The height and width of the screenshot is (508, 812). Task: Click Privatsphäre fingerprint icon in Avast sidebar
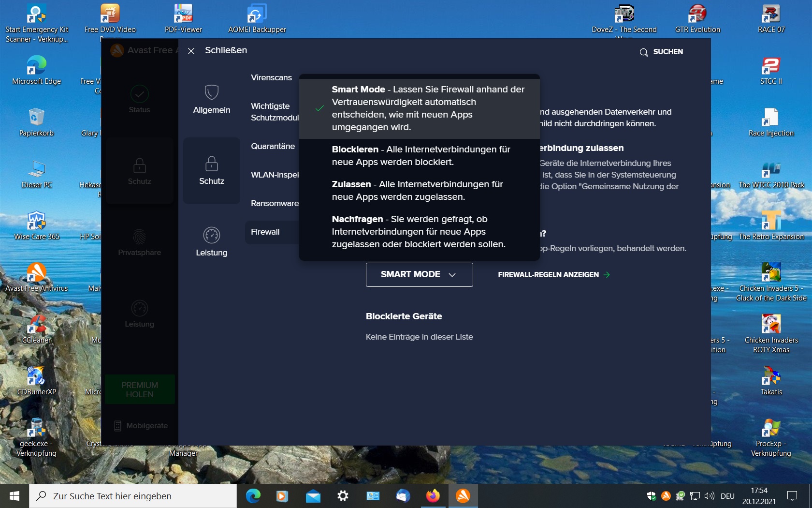[139, 237]
